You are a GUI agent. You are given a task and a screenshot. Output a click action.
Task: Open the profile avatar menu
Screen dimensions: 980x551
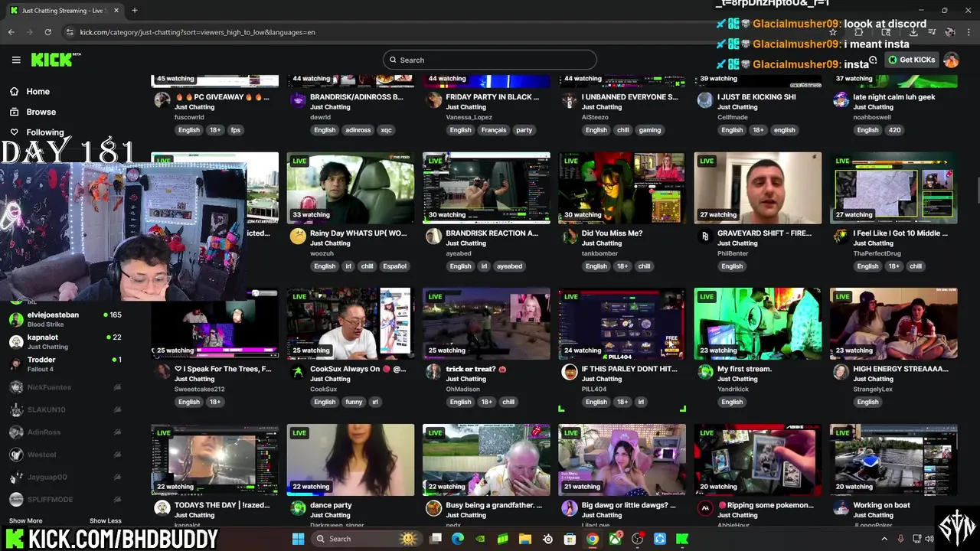coord(951,60)
